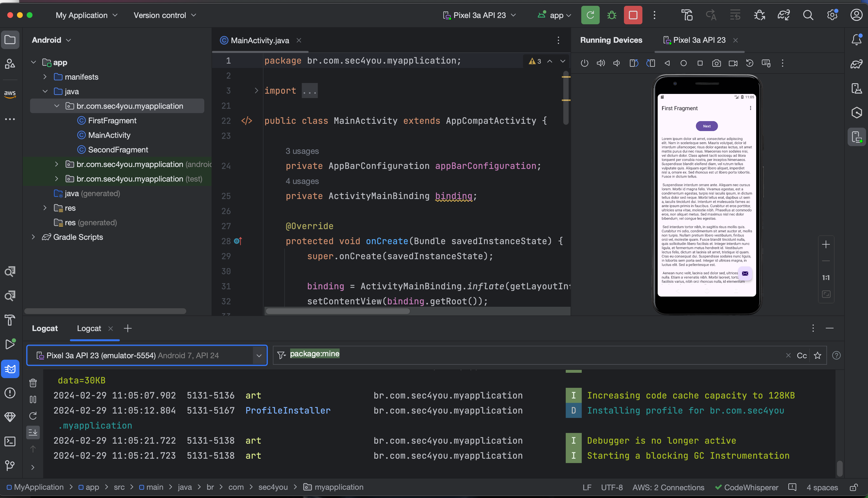
Task: Zoom in the emulator with plus button
Action: click(826, 245)
